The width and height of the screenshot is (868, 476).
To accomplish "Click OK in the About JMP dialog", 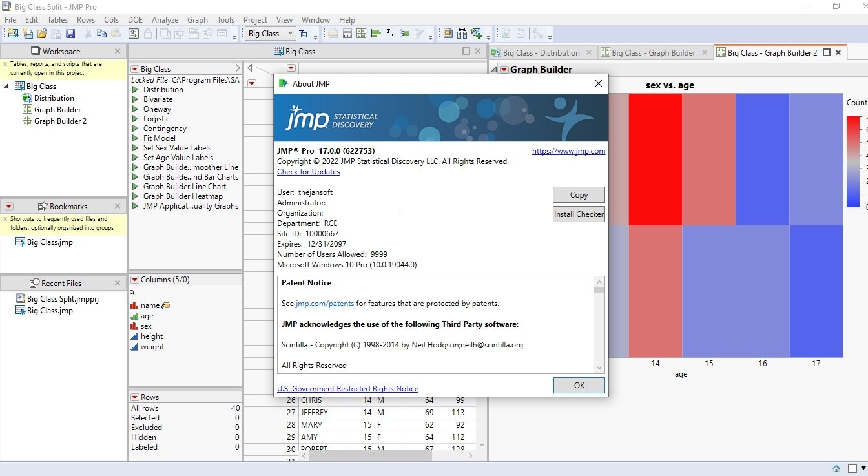I will 579,385.
